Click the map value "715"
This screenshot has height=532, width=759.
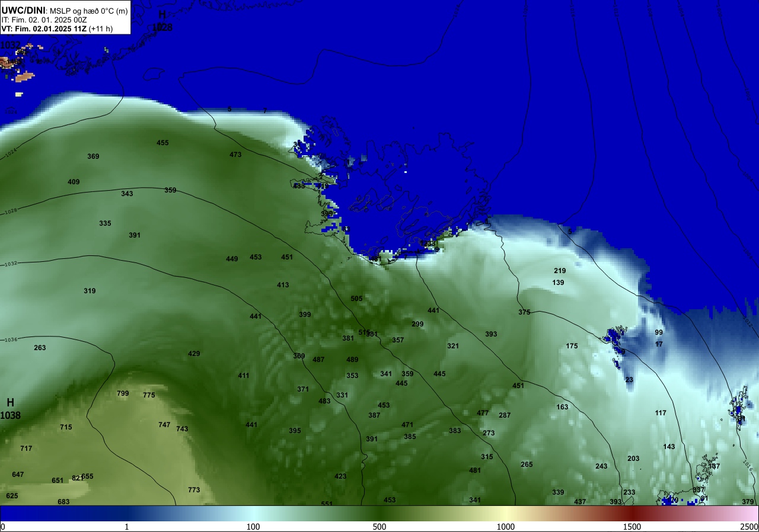coord(66,427)
